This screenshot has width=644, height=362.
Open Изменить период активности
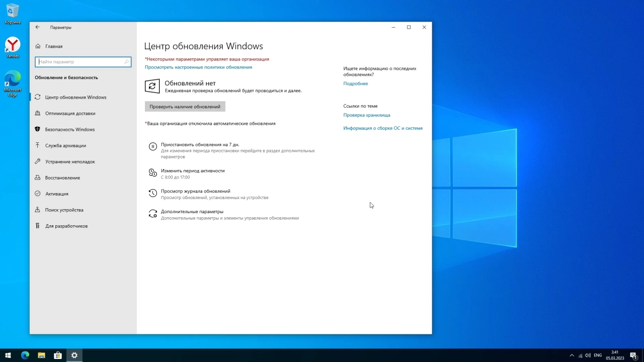[193, 170]
